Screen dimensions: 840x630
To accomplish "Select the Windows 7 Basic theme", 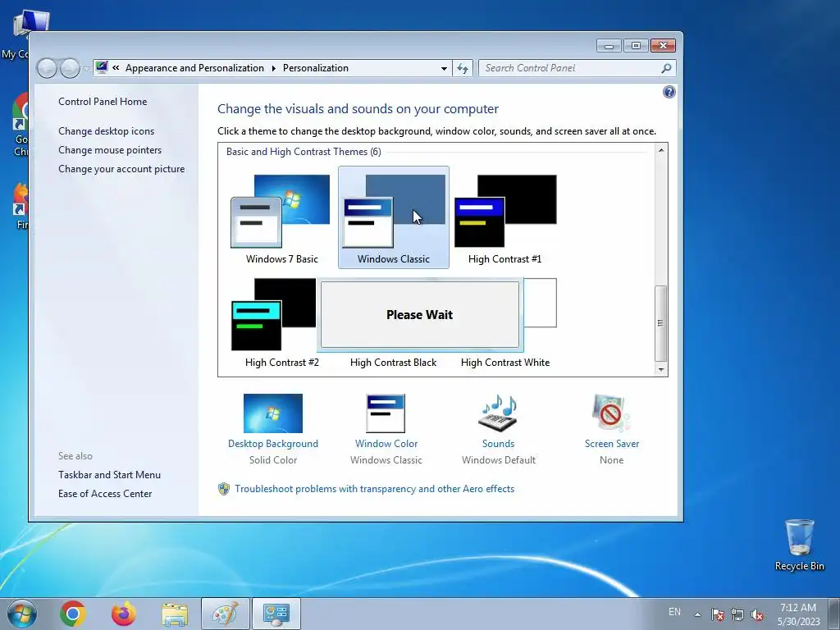I will (x=282, y=217).
